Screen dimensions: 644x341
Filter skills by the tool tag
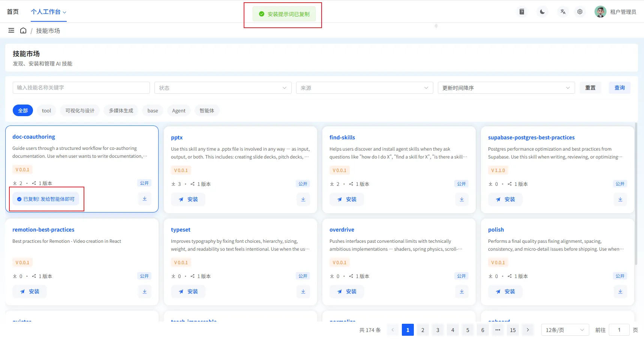[x=46, y=111]
